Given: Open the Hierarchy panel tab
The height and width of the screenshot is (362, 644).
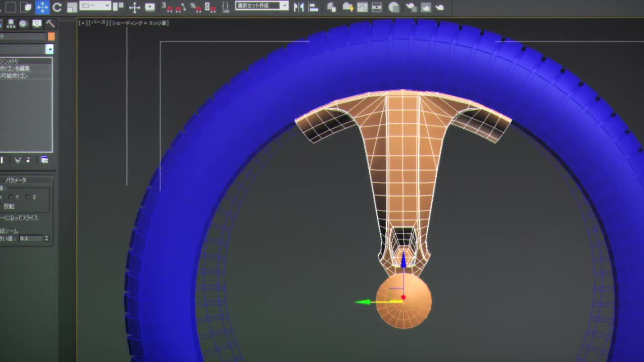Looking at the screenshot, I should click(11, 24).
